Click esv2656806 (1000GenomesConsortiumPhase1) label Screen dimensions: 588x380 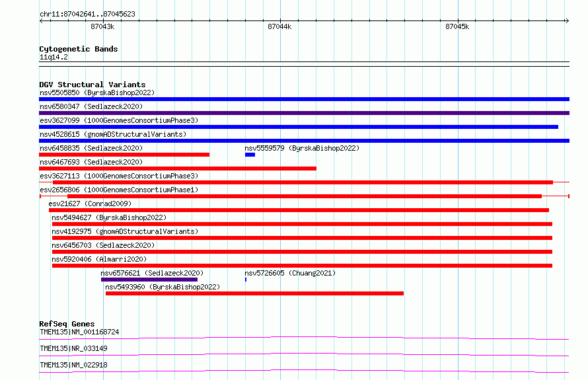click(119, 190)
